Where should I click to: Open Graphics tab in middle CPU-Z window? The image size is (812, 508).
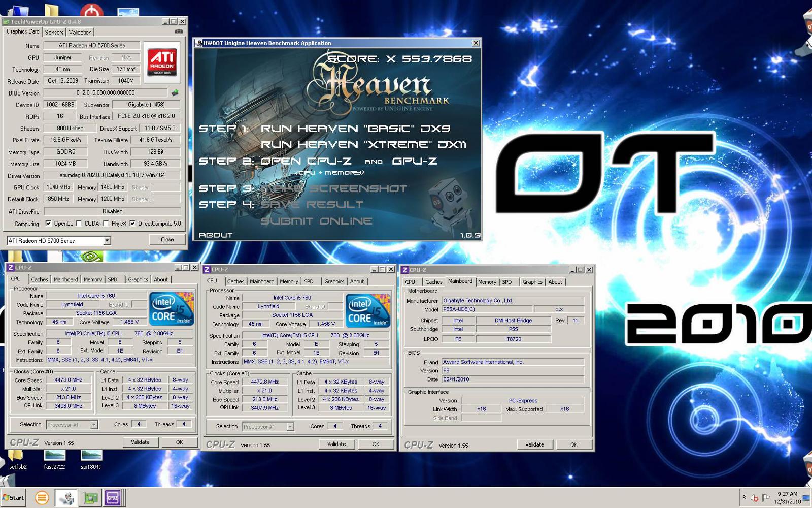tap(334, 282)
